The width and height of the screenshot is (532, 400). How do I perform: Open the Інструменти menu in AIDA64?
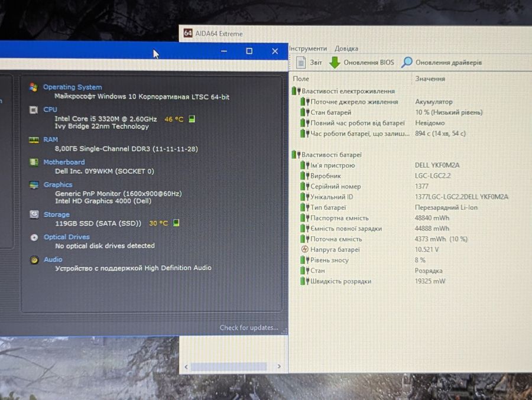point(308,48)
